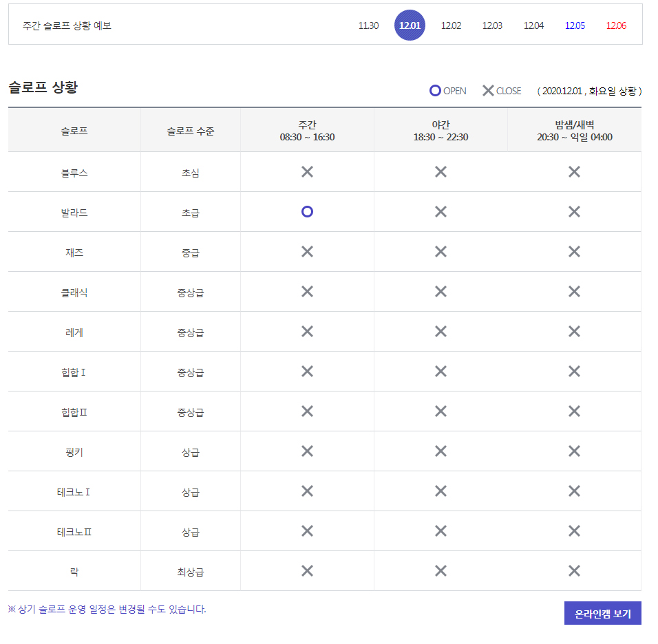Image resolution: width=658 pixels, height=644 pixels.
Task: Select the highlighted 12.01 date tab
Action: (x=410, y=25)
